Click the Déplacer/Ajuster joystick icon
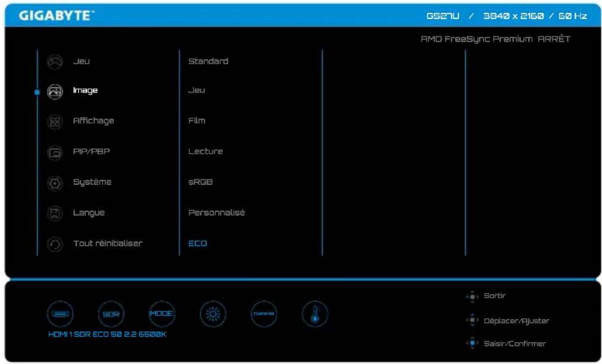 472,320
